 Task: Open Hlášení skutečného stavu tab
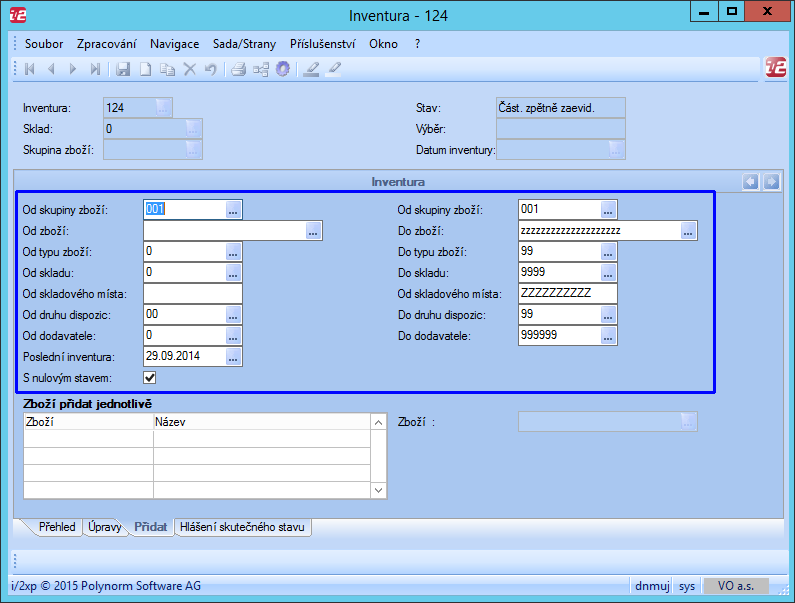coord(242,527)
